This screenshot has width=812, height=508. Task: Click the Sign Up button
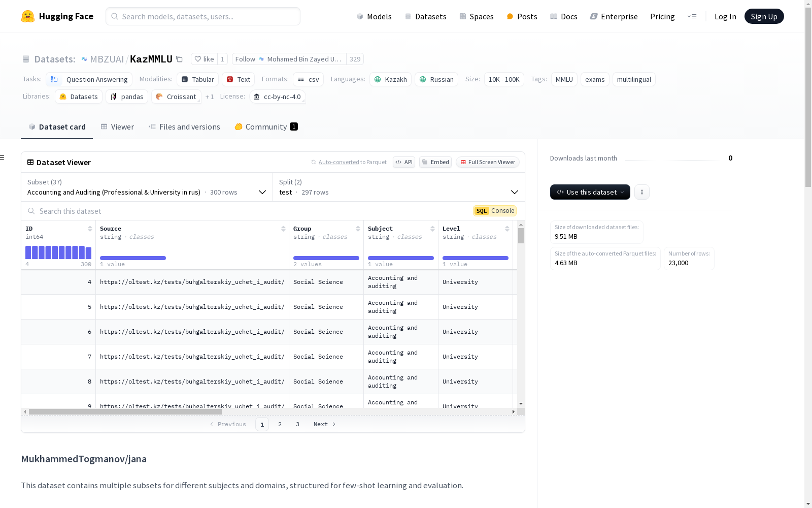coord(764,16)
